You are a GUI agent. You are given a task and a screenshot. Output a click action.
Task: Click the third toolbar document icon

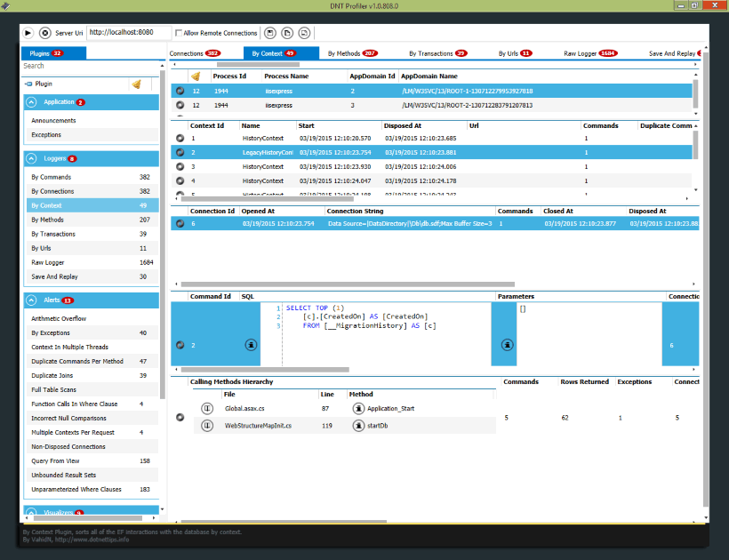pyautogui.click(x=304, y=33)
